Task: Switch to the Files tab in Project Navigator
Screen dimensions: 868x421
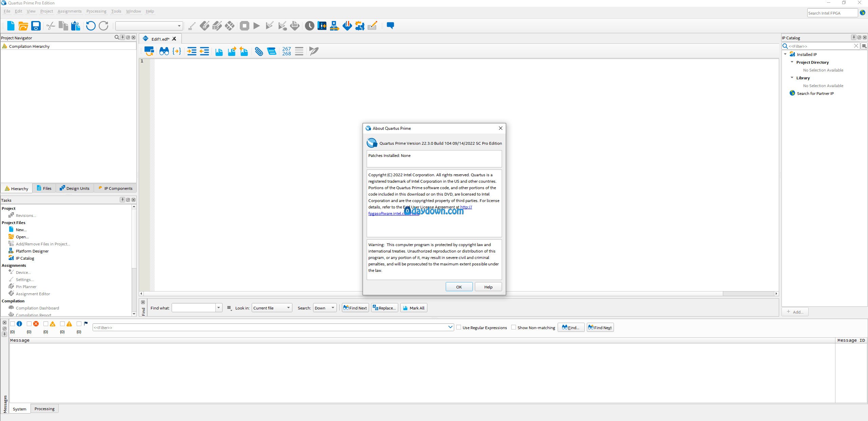Action: [x=44, y=188]
